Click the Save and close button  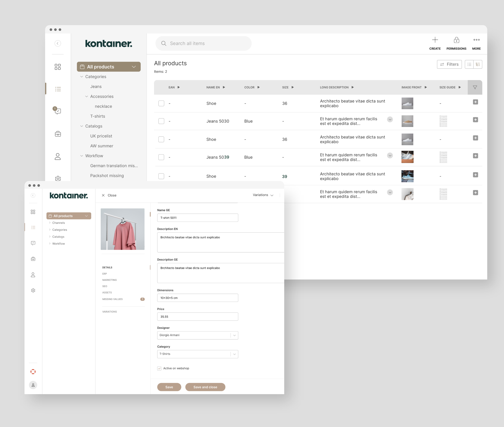pyautogui.click(x=205, y=387)
